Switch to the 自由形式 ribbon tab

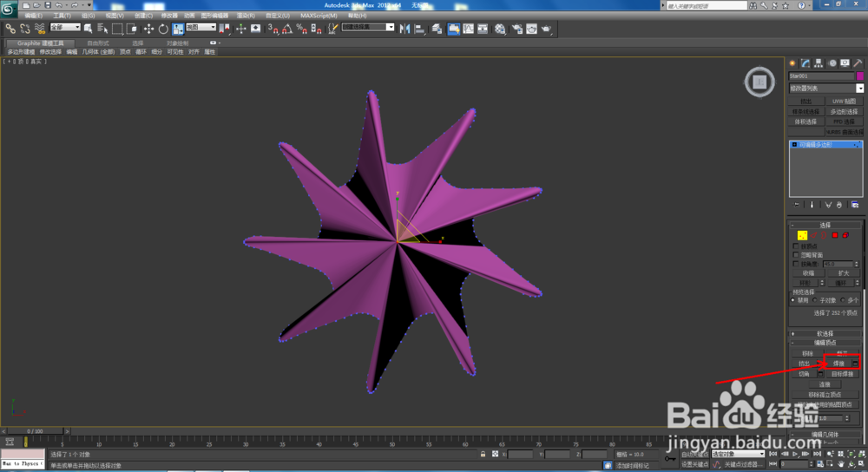tap(98, 43)
